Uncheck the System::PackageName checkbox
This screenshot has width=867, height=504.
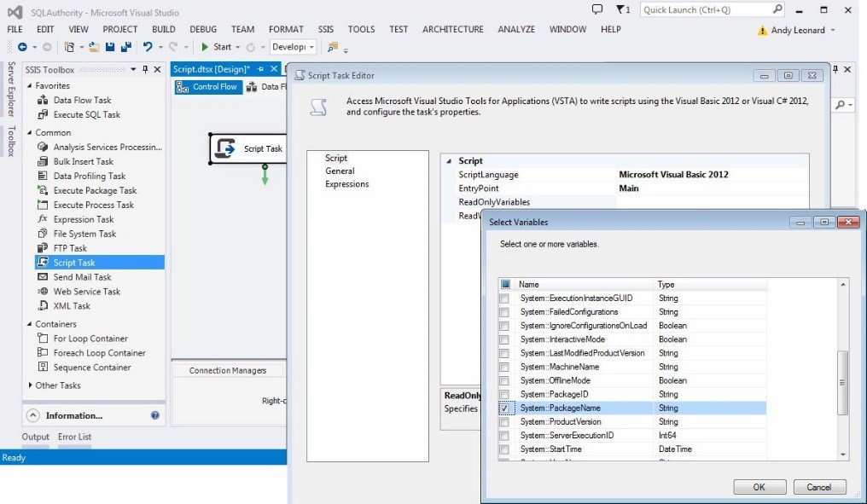tap(504, 408)
